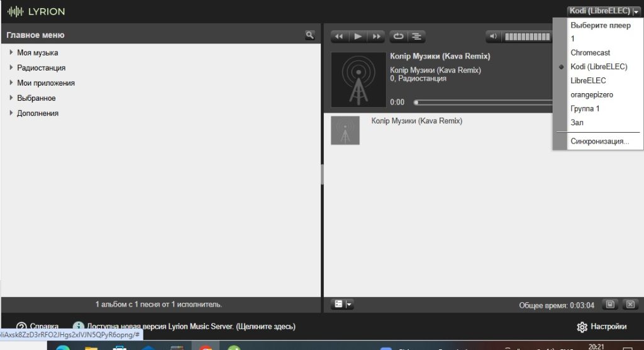Click the search magnifier in Главное меню
This screenshot has height=350, width=644.
[309, 35]
